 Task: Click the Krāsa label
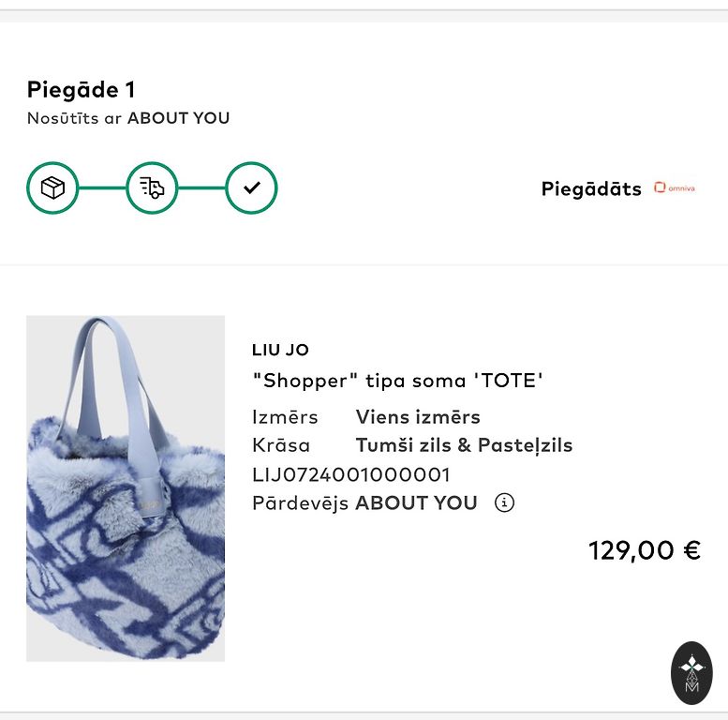[x=281, y=445]
